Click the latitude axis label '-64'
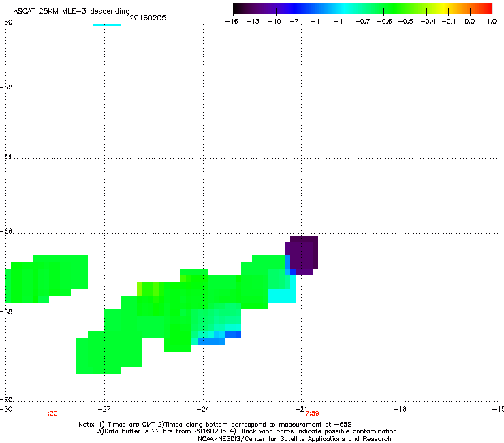This screenshot has height=443, width=504. point(6,157)
